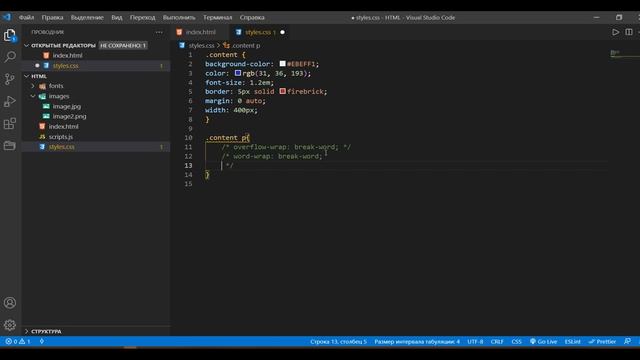The width and height of the screenshot is (640, 360).
Task: Open the Extensions view icon
Action: pos(10,123)
